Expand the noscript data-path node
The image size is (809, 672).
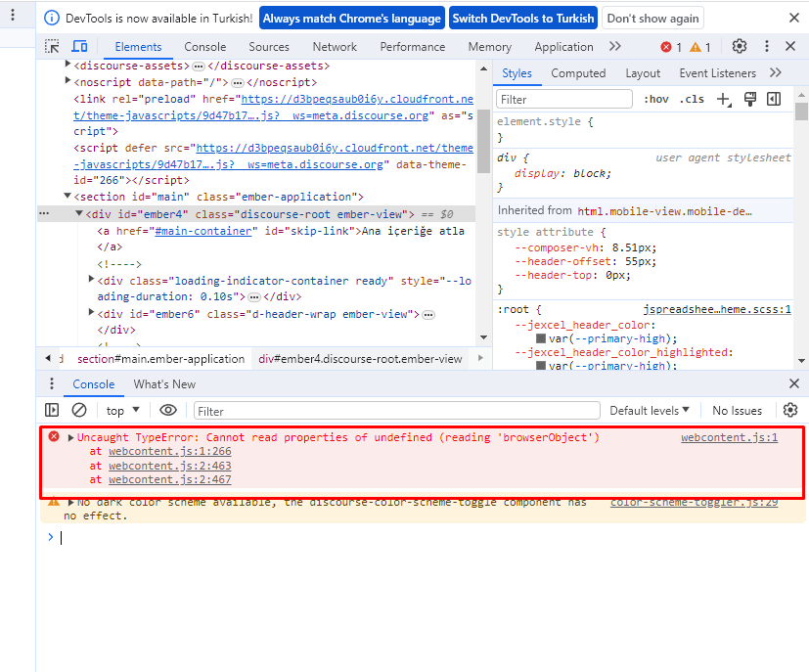coord(67,80)
